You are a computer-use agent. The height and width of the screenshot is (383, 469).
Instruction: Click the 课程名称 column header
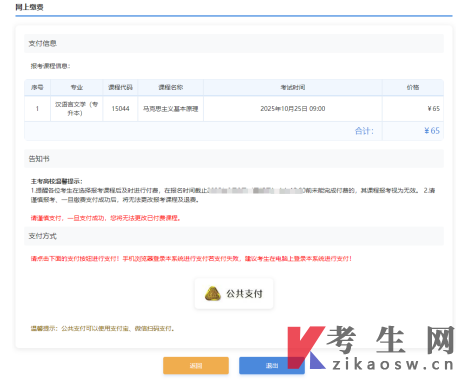[171, 87]
